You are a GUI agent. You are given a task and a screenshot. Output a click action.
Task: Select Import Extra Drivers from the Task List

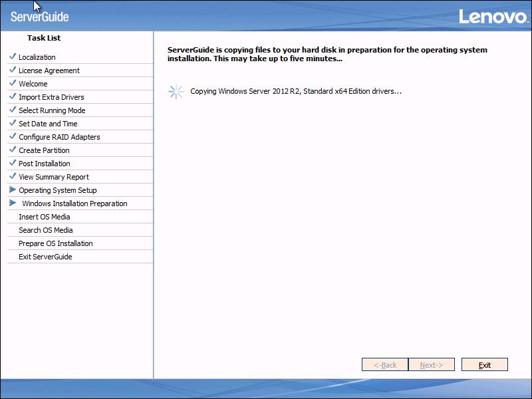(x=53, y=96)
